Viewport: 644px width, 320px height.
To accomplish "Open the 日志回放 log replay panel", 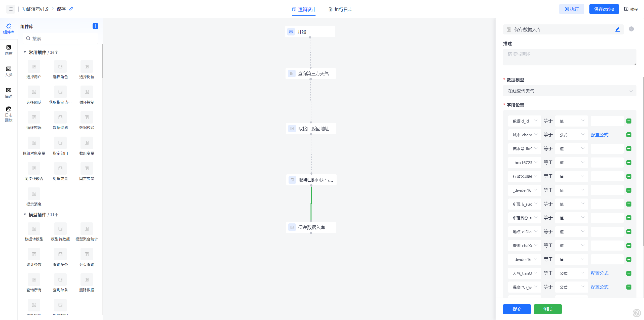I will tap(9, 114).
